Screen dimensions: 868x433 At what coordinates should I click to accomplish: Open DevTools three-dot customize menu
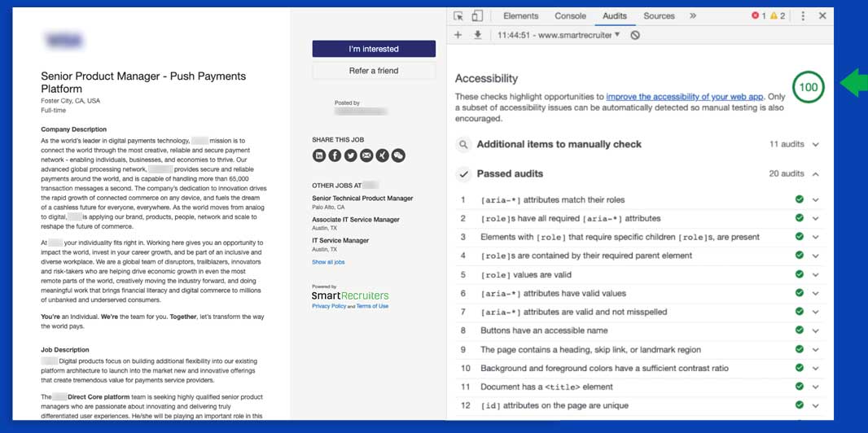(803, 15)
